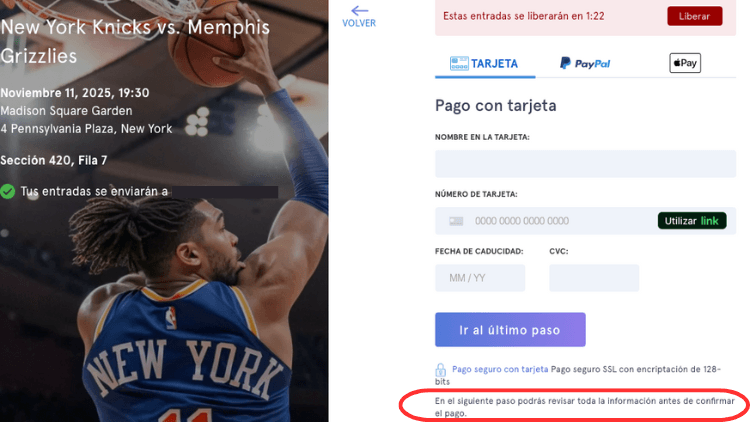750x422 pixels.
Task: Focus the Nombre en la tarjeta field
Action: coord(585,164)
